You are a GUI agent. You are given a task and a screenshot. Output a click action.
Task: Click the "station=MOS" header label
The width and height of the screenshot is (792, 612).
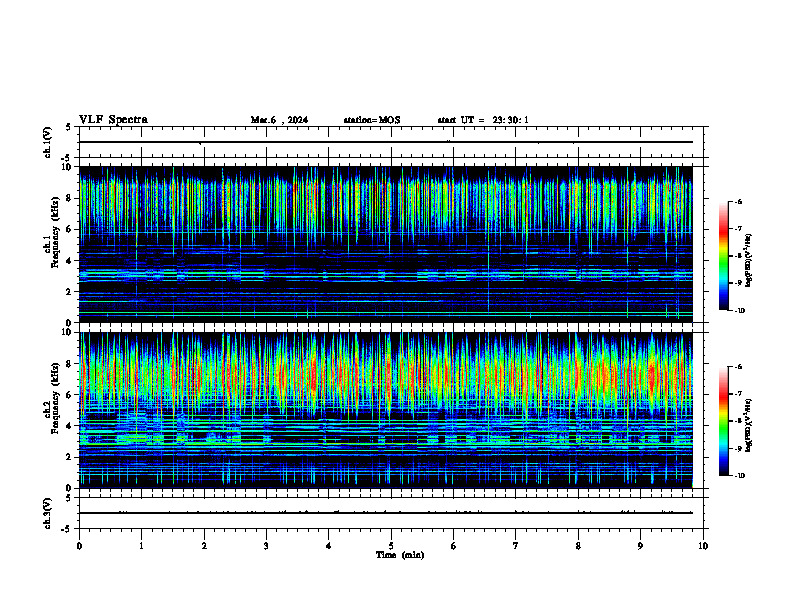pos(372,120)
